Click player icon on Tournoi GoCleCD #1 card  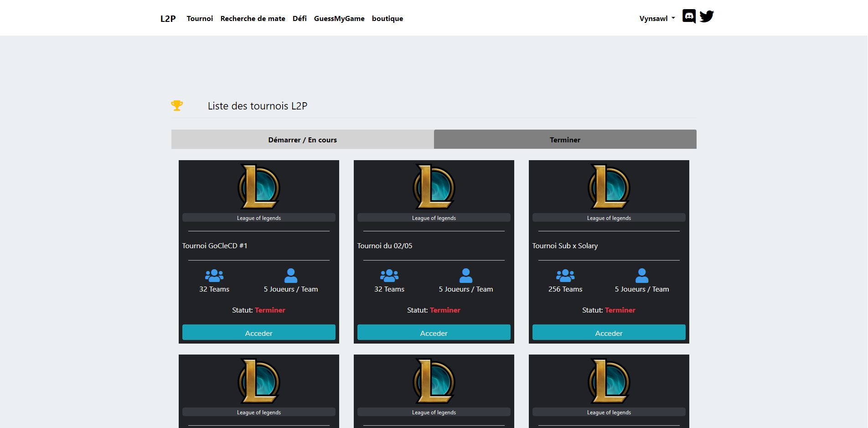tap(291, 276)
